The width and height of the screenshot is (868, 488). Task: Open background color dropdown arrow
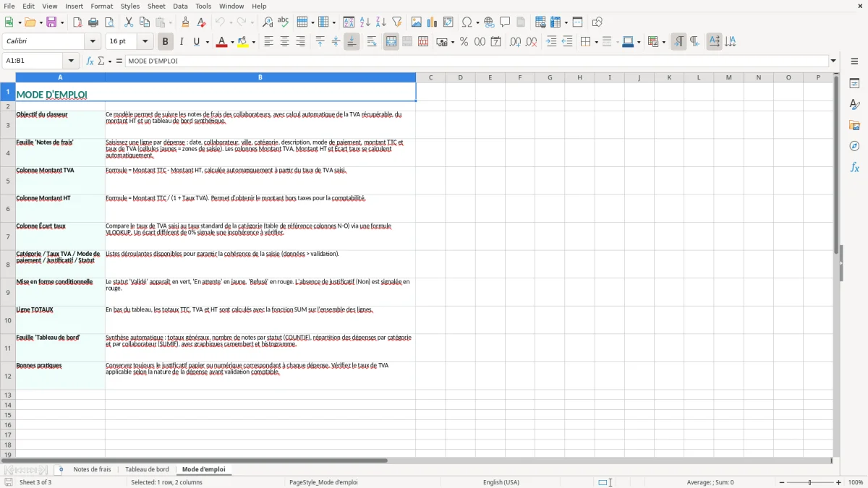tap(253, 42)
